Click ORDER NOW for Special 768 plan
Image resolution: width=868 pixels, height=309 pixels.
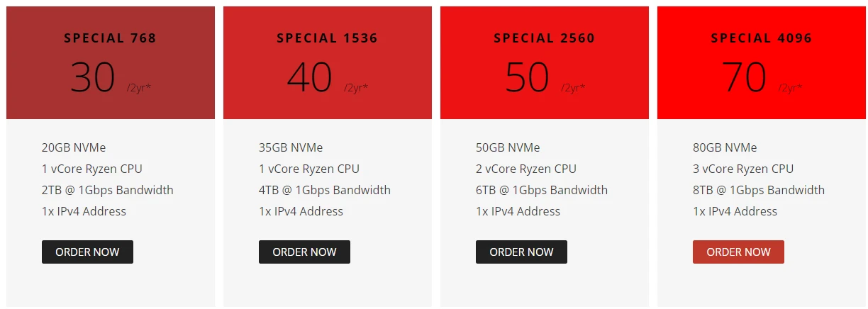coord(87,252)
